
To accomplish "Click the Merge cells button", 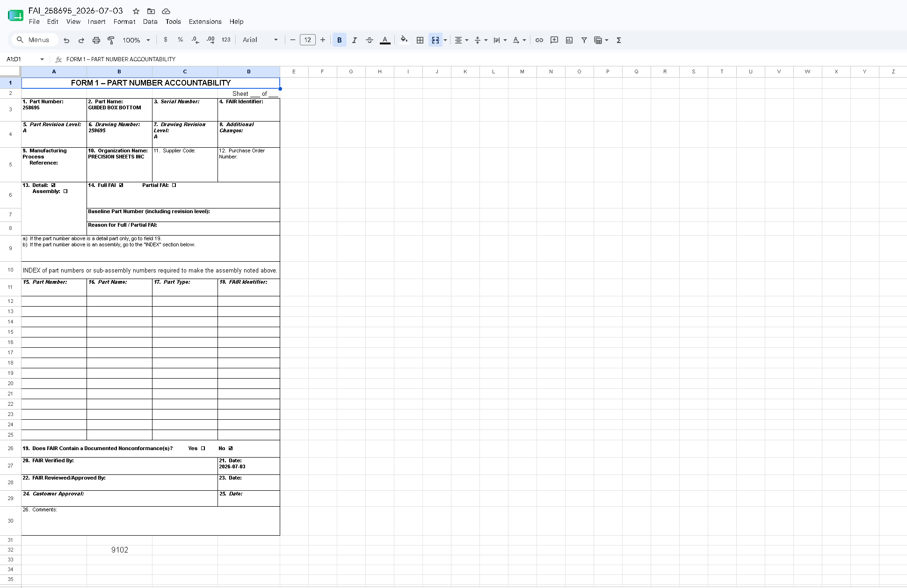I will coord(435,40).
